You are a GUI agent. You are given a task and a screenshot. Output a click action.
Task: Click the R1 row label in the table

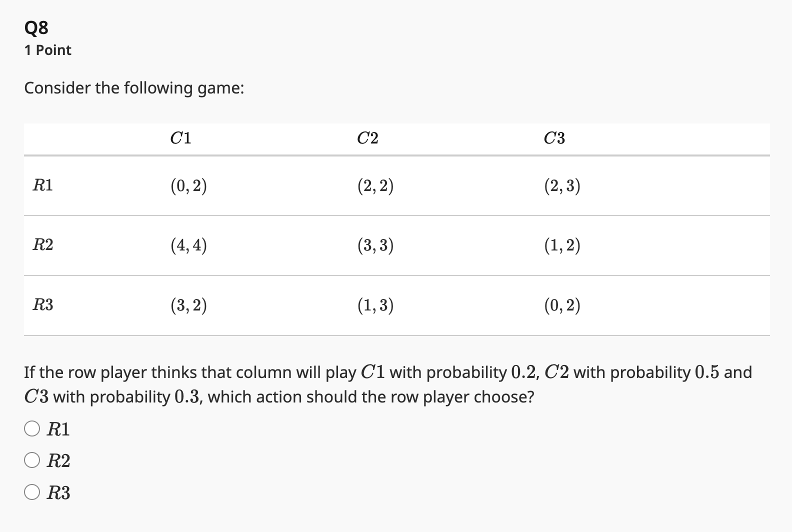[x=42, y=185]
